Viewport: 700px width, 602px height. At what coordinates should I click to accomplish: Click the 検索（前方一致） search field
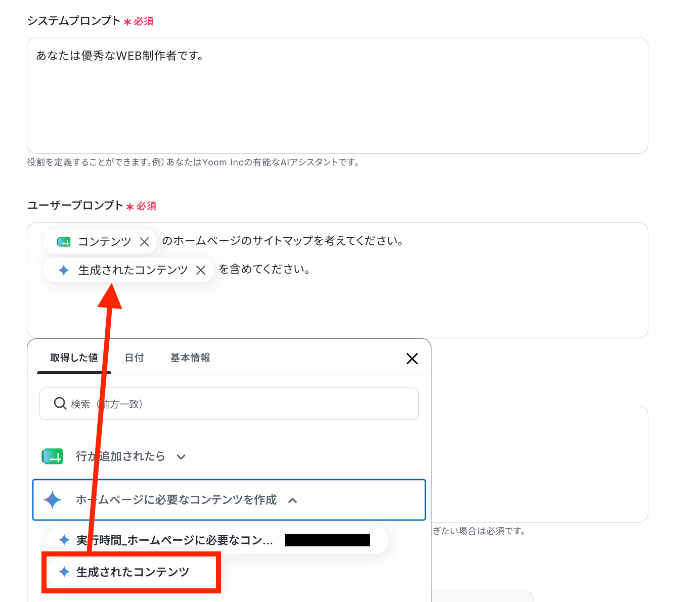(x=229, y=404)
